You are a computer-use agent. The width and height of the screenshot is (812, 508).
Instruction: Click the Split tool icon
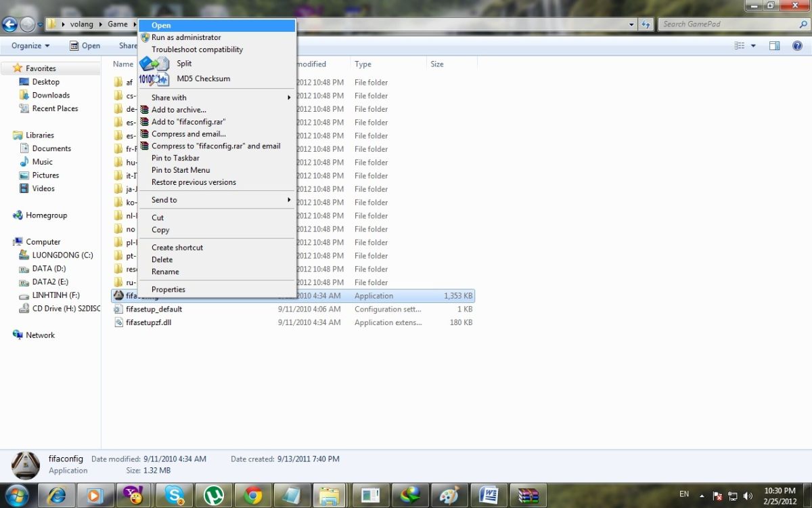coord(154,64)
